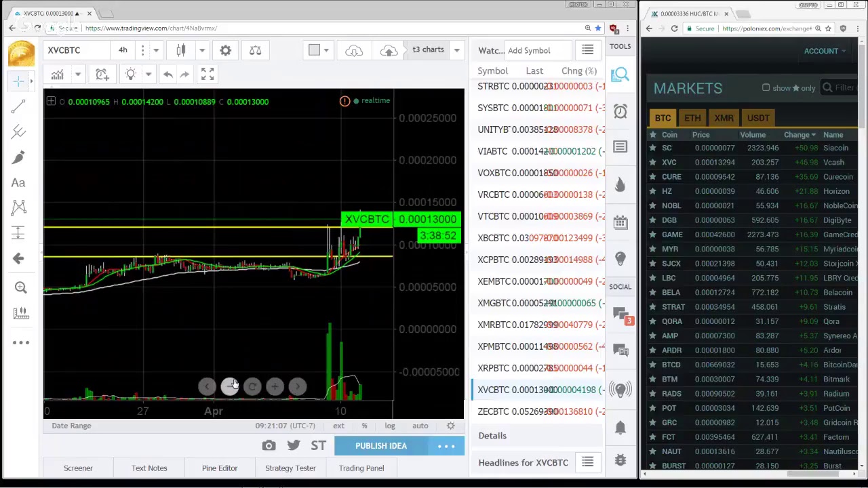This screenshot has width=868, height=488.
Task: Switch to ETH markets tab
Action: click(692, 118)
